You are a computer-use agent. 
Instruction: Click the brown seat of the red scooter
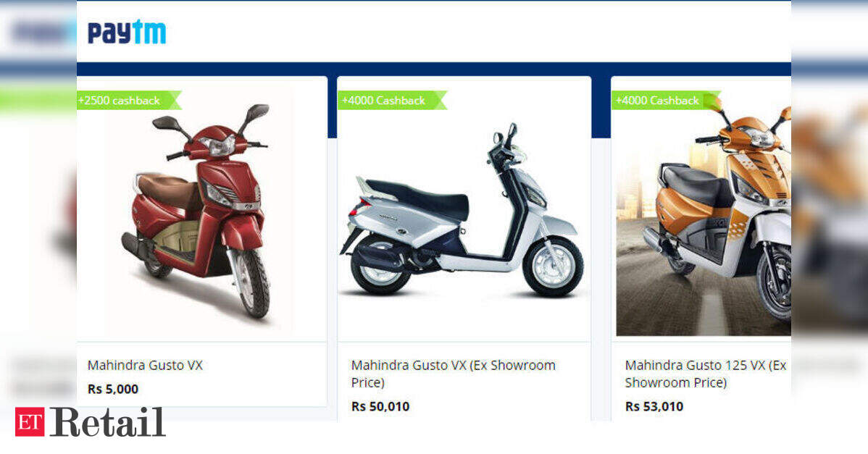pyautogui.click(x=164, y=188)
